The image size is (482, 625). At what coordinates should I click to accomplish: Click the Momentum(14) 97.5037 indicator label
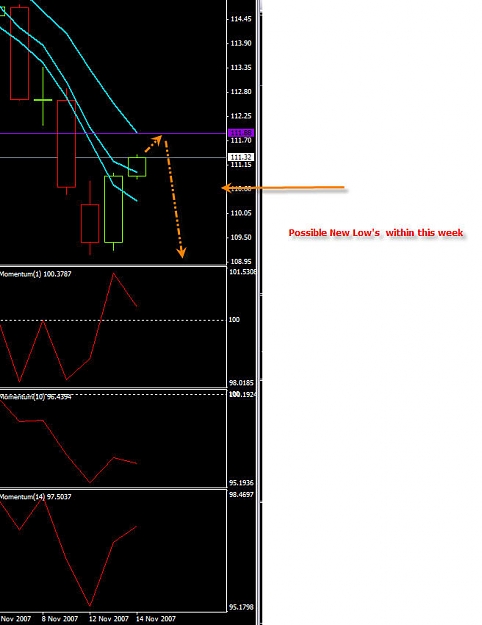[x=36, y=497]
